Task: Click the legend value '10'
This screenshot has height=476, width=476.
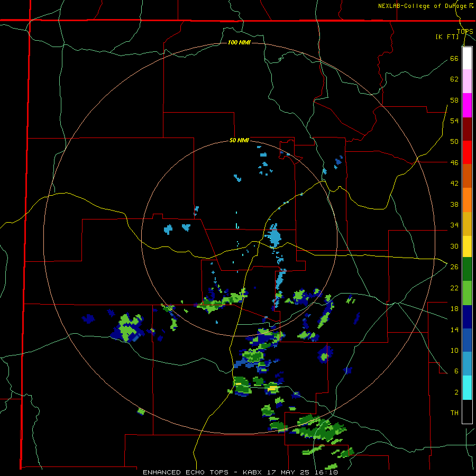Action: 454,350
